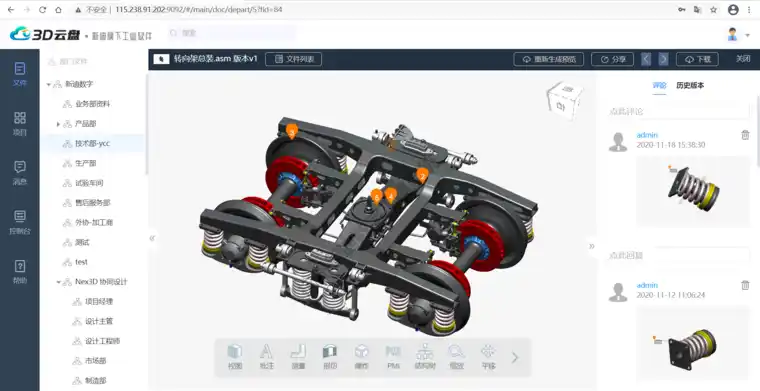This screenshot has height=391, width=760.
Task: Select 生产部 in department tree
Action: coord(86,164)
